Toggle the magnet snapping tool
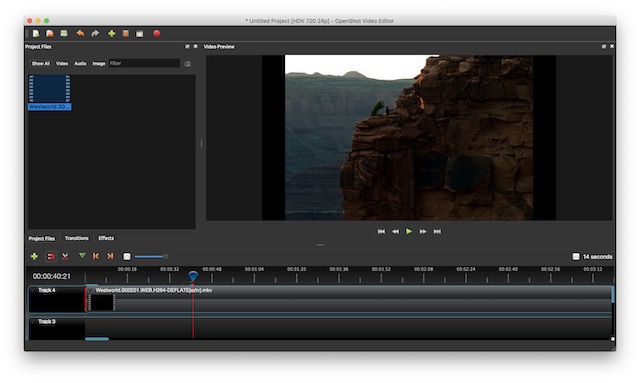Image resolution: width=640 pixels, height=383 pixels. [51, 256]
